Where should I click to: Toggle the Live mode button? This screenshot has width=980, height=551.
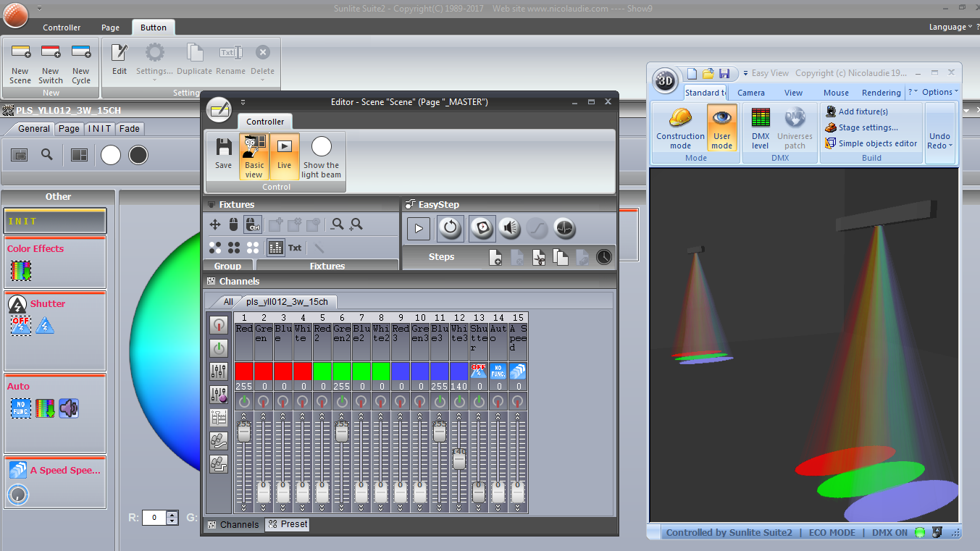pyautogui.click(x=284, y=153)
